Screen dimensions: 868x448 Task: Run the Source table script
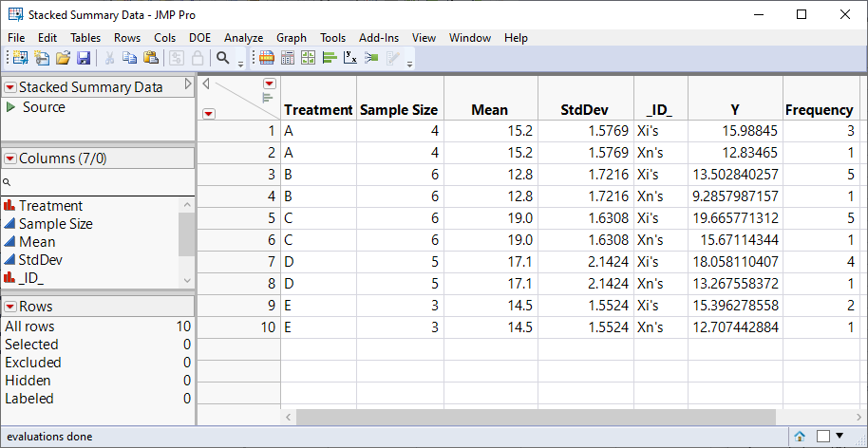point(11,107)
